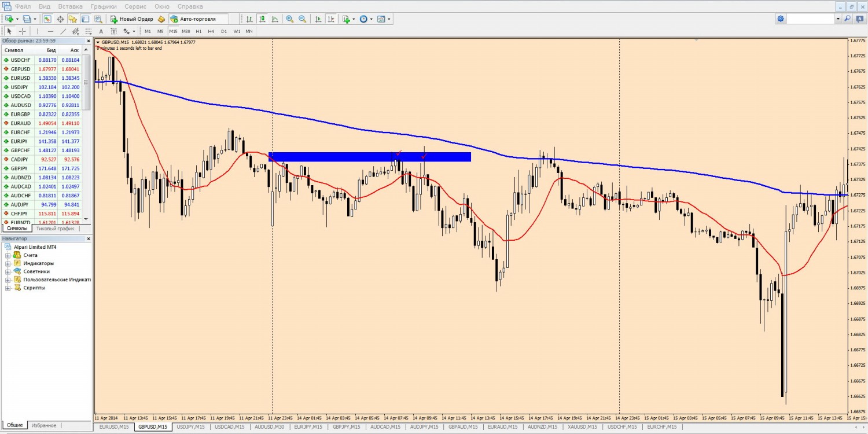
Task: Open the Strategy Tester magnifier icon
Action: 98,19
